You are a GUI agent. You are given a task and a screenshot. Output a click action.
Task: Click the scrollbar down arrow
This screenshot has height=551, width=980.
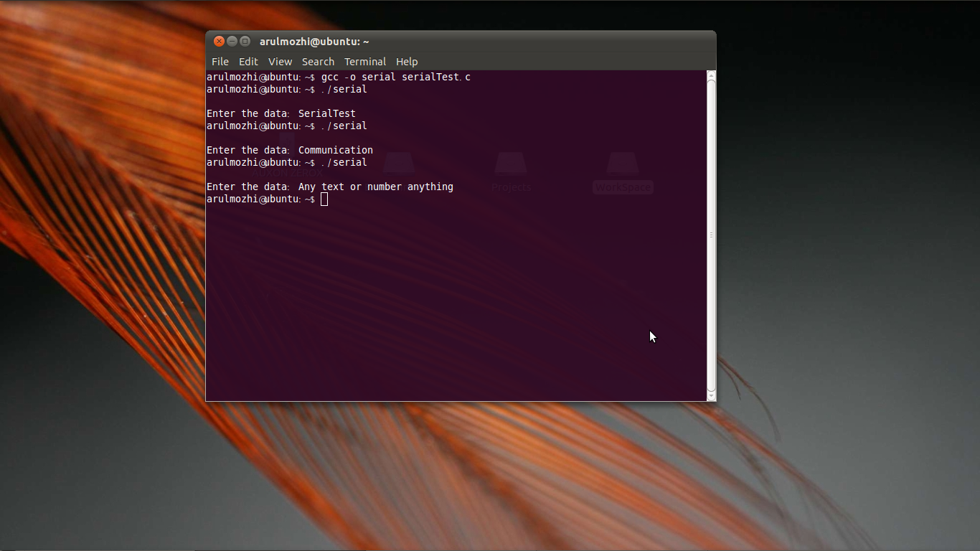click(710, 395)
